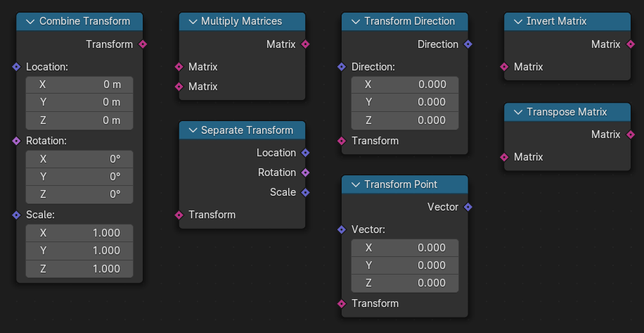Click Invert Matrix's Matrix input socket

tap(504, 67)
